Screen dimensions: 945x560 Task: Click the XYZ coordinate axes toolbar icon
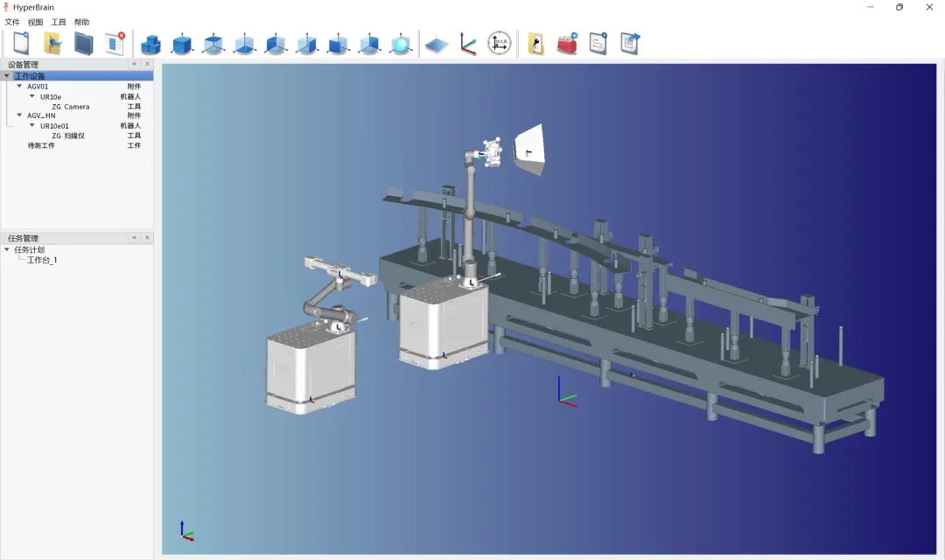click(x=468, y=44)
